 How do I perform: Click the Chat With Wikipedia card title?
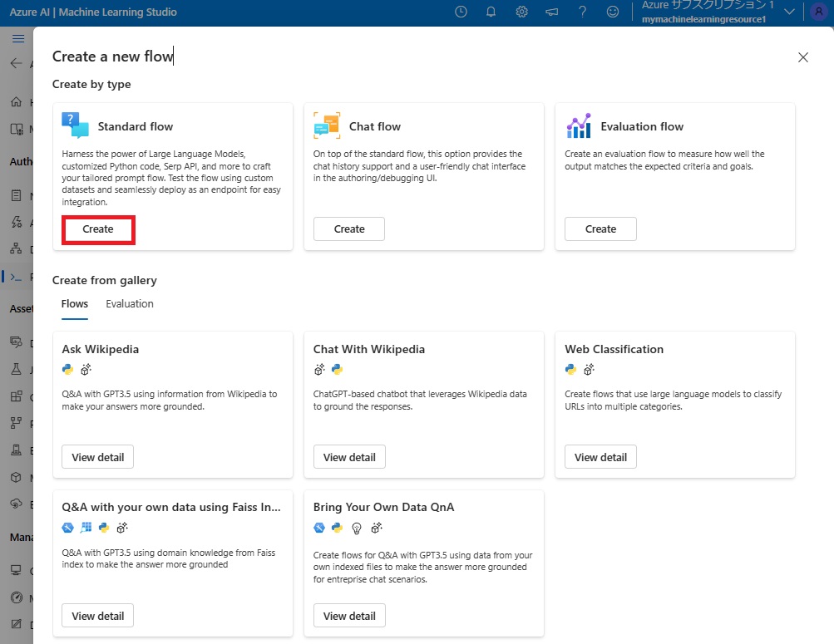369,349
